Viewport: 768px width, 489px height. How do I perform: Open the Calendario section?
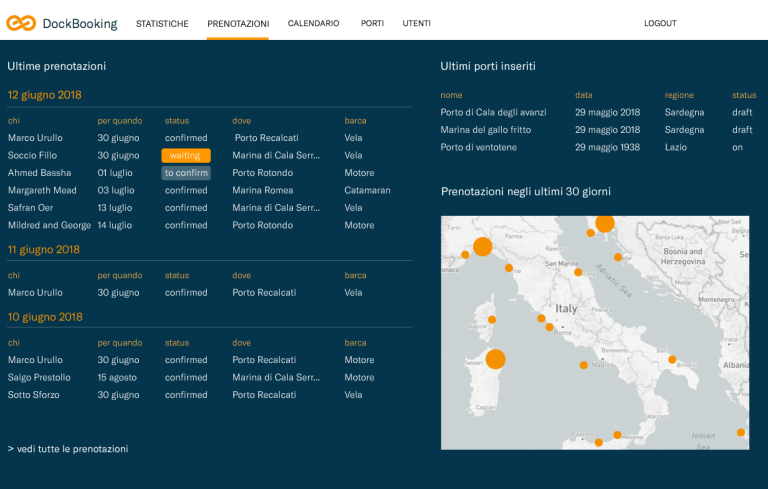point(313,23)
